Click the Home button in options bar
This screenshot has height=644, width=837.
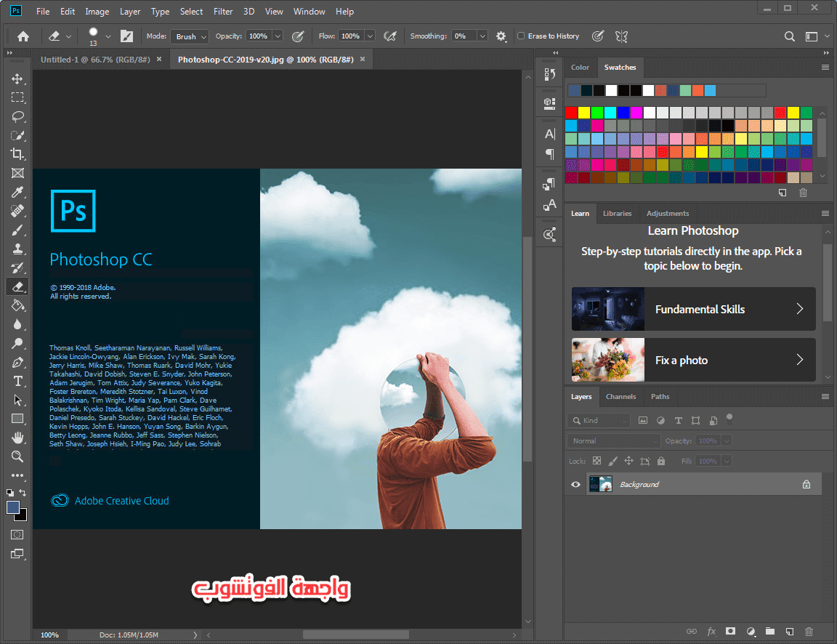[23, 36]
